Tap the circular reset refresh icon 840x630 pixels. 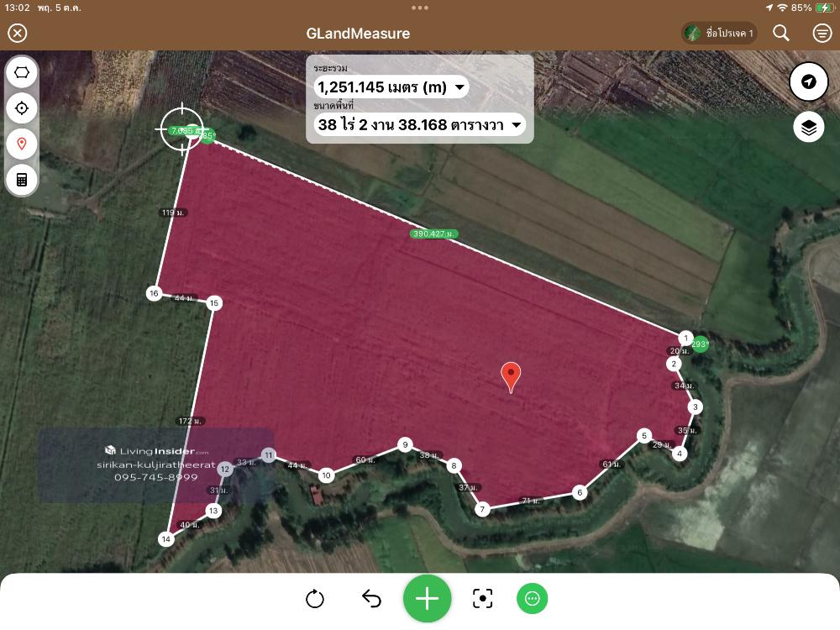315,598
